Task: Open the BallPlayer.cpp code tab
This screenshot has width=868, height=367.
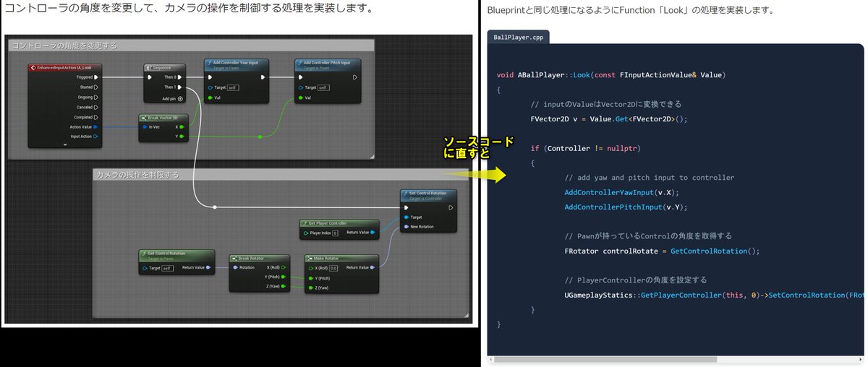Action: [x=518, y=37]
